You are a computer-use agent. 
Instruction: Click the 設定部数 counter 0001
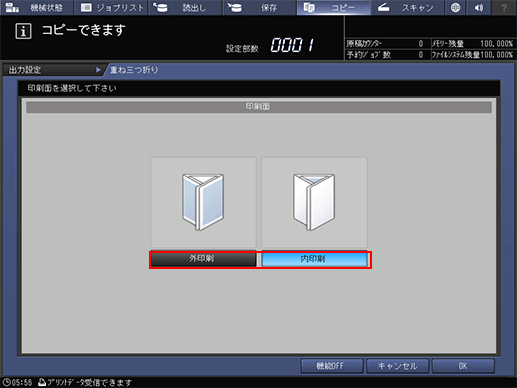click(292, 45)
